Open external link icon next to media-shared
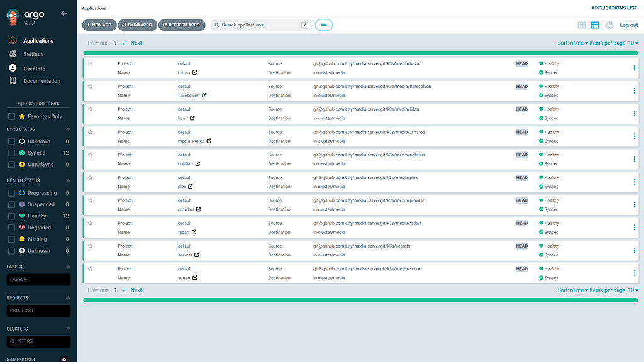644x362 pixels. click(x=209, y=141)
